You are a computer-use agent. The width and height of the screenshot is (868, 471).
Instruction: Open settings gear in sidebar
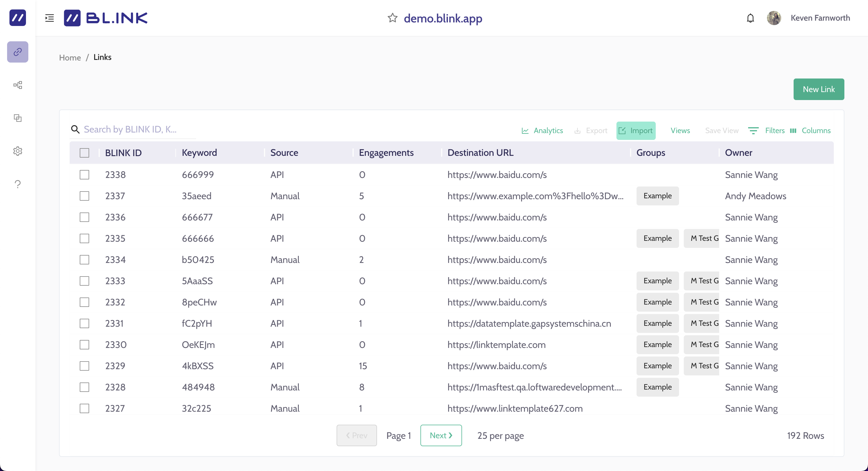coord(17,151)
